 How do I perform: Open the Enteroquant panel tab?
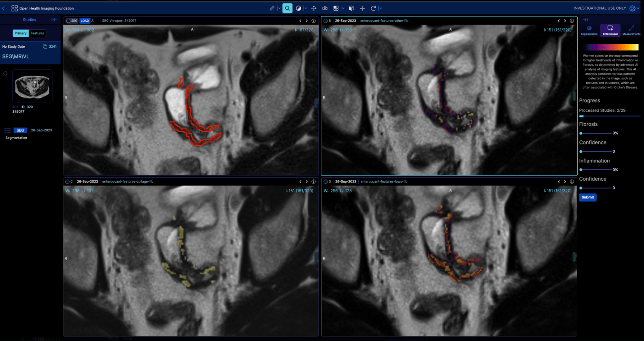pyautogui.click(x=610, y=30)
